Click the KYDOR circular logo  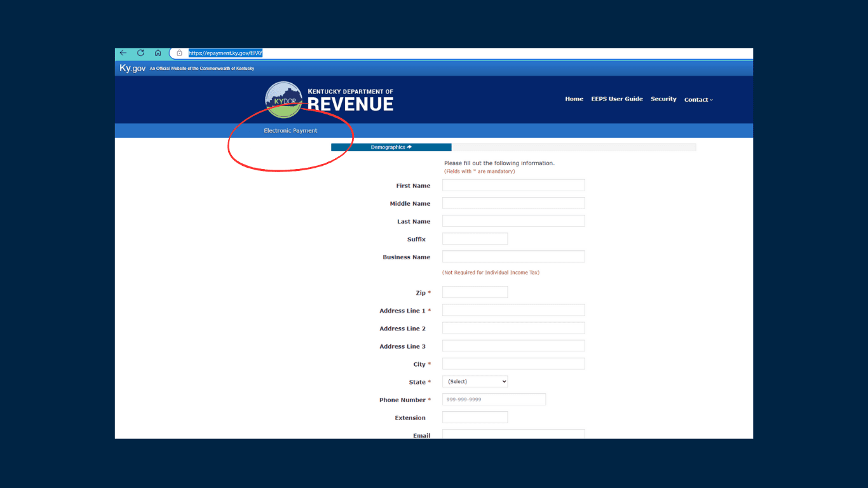pyautogui.click(x=283, y=100)
